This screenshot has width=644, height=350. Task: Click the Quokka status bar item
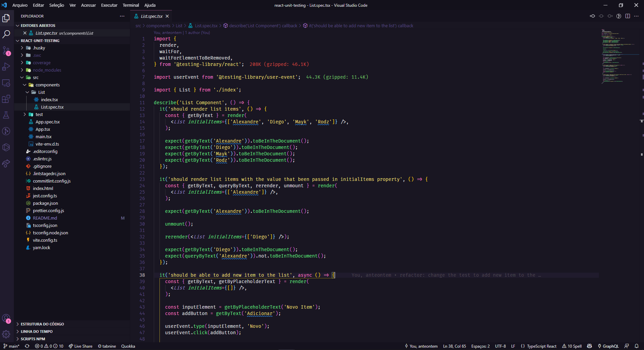(x=128, y=346)
